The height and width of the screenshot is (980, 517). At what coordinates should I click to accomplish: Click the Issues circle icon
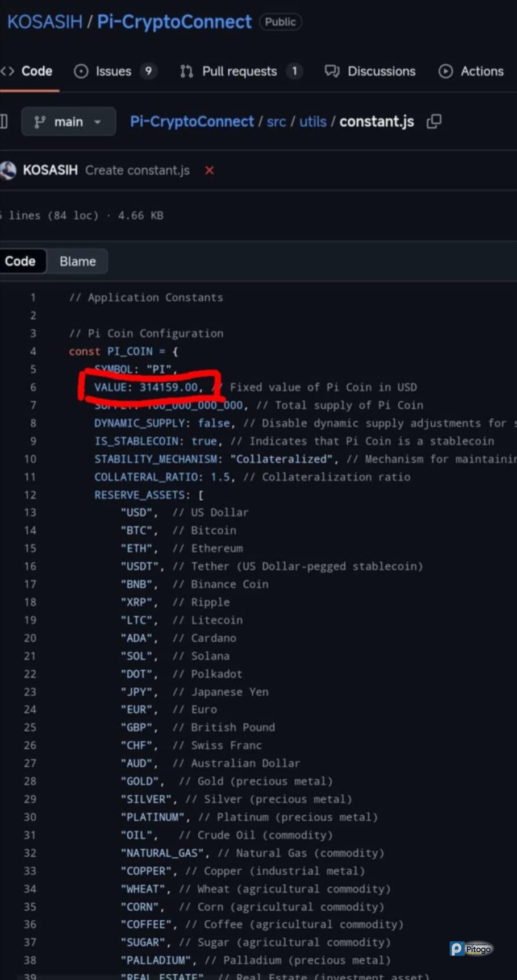coord(81,71)
